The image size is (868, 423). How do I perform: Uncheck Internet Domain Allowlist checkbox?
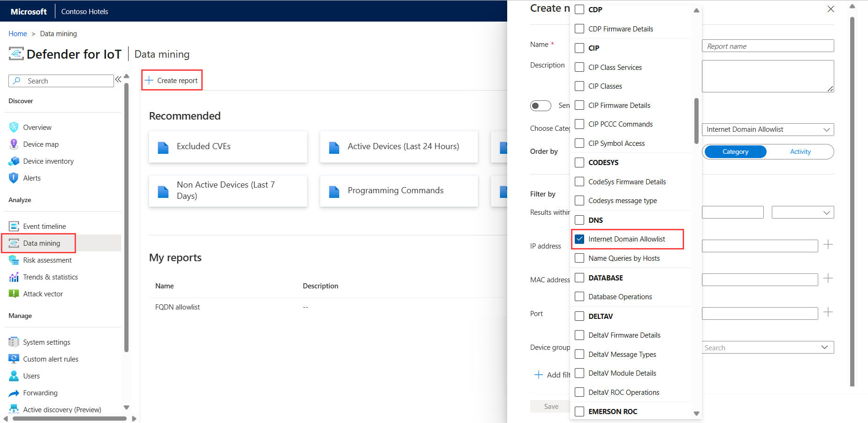(x=579, y=239)
